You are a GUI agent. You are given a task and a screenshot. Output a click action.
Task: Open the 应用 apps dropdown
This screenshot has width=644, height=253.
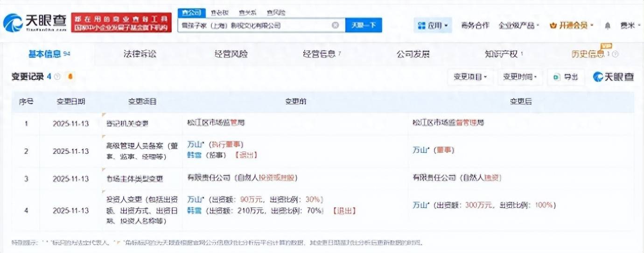click(x=433, y=25)
